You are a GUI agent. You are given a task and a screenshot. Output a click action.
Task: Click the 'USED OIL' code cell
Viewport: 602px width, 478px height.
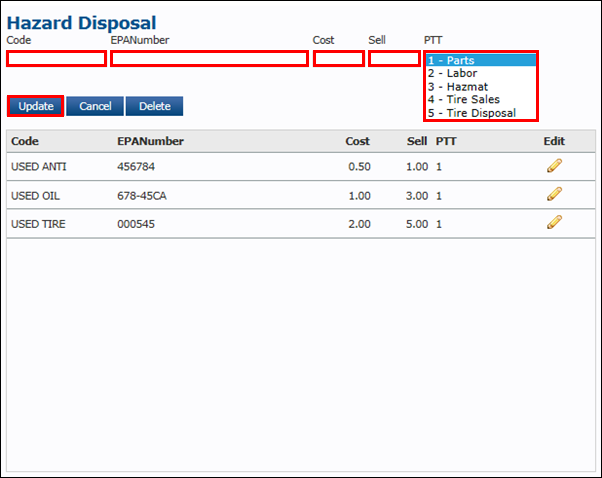click(35, 196)
